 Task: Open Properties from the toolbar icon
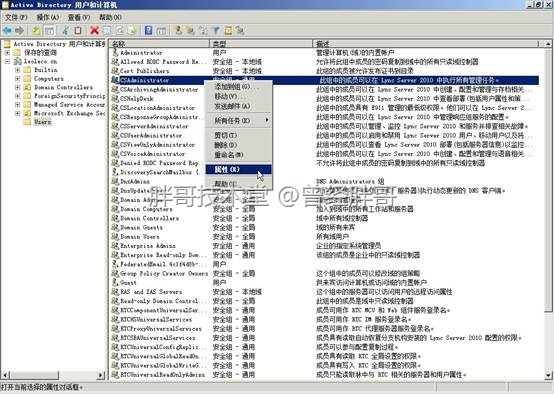(x=107, y=31)
